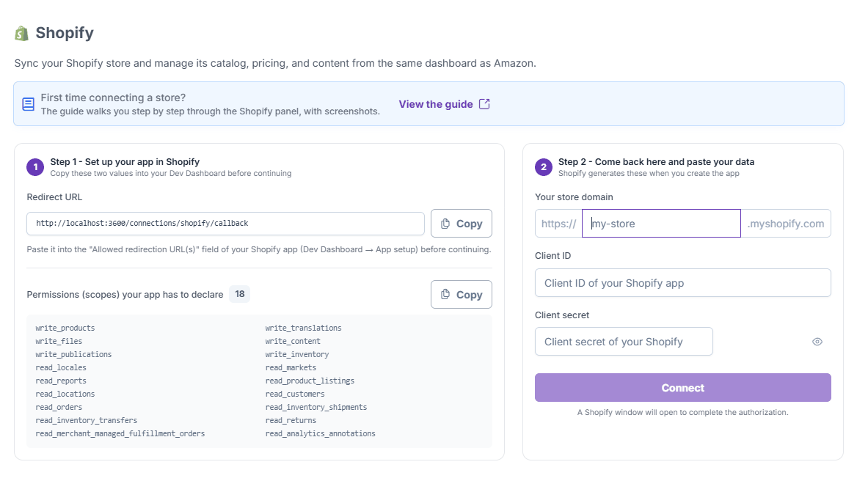Click the read_product_listings scope

(x=310, y=381)
